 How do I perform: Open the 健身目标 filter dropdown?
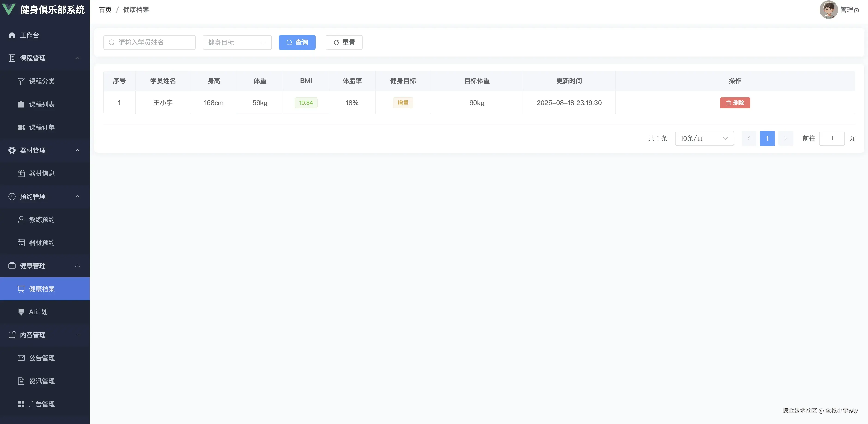coord(237,42)
